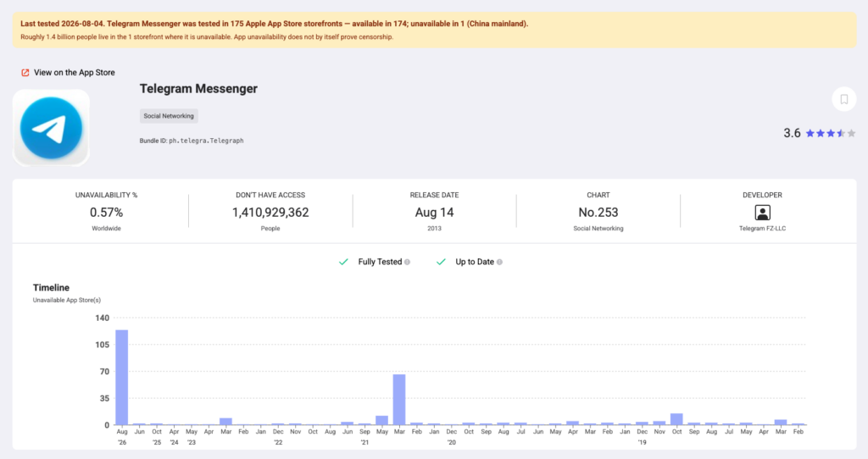Viewport: 868px width, 459px height.
Task: Click the 35 y-axis label
Action: point(104,398)
